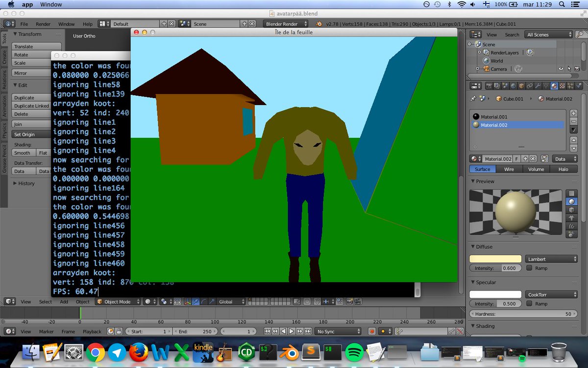The height and width of the screenshot is (368, 588).
Task: Open the Constraints properties tab chain icon
Action: click(530, 86)
